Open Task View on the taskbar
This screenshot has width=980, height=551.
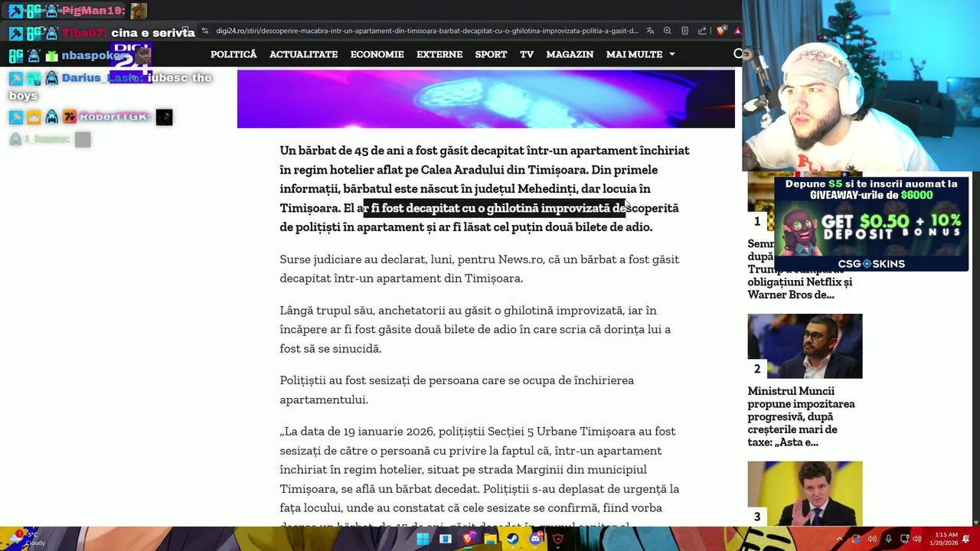click(445, 539)
